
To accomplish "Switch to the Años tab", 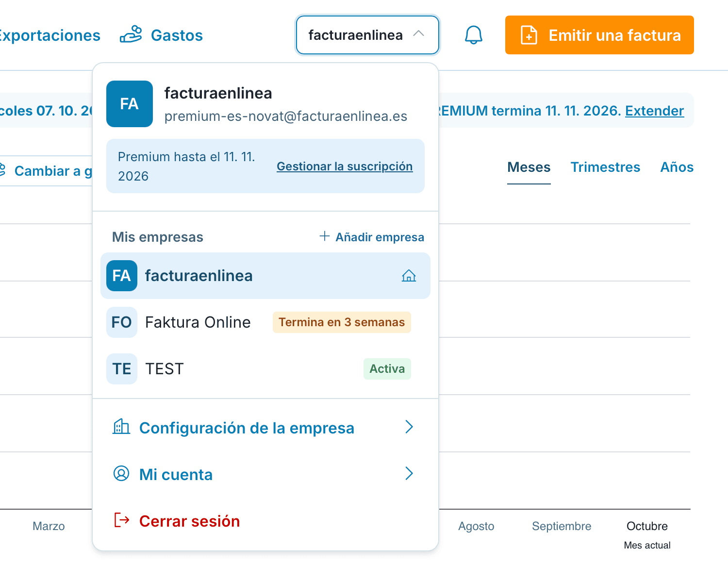I will pos(677,167).
